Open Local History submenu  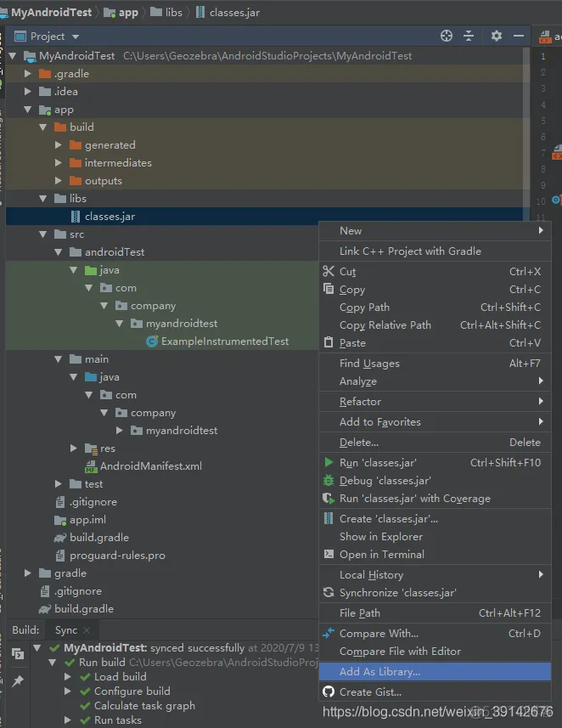coord(435,575)
